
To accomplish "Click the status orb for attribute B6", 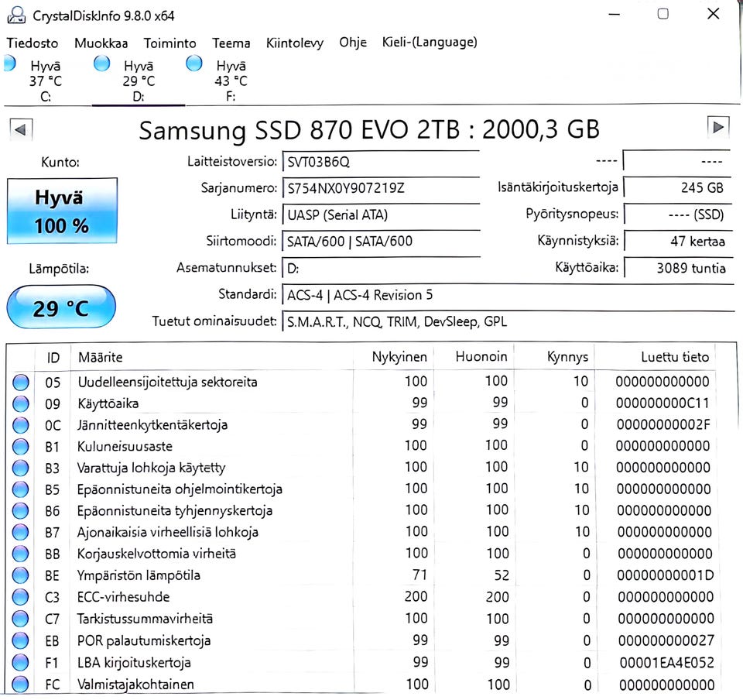I will tap(20, 511).
